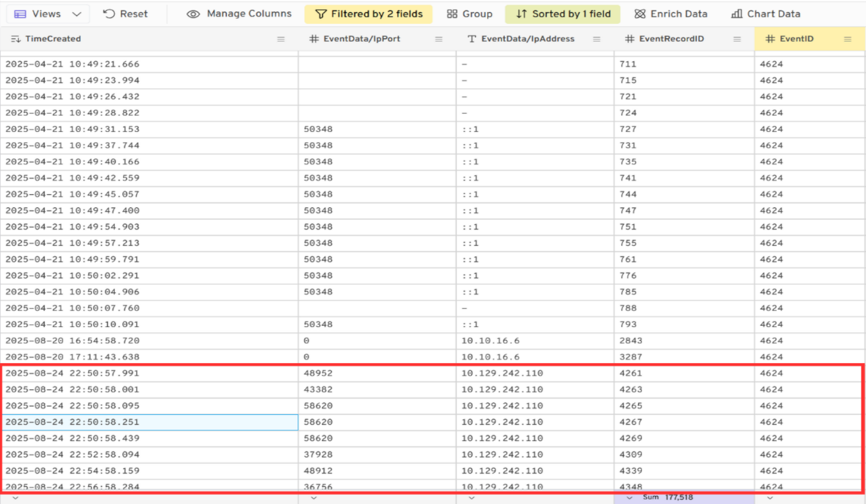Viewport: 866px width, 504px height.
Task: Expand the IpPort column footer chevron
Action: click(x=314, y=498)
